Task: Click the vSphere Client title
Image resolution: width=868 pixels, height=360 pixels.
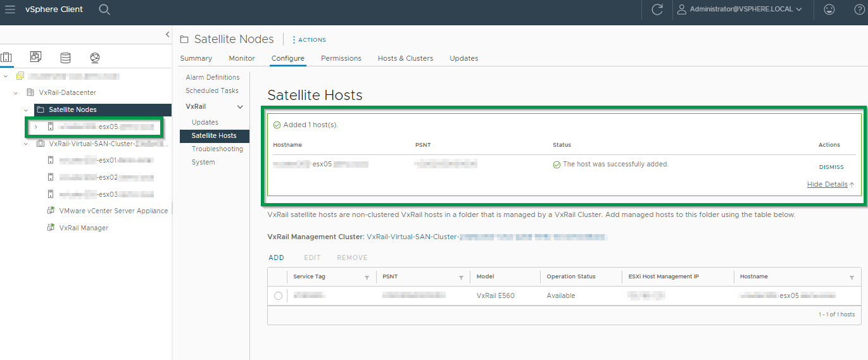Action: point(54,9)
